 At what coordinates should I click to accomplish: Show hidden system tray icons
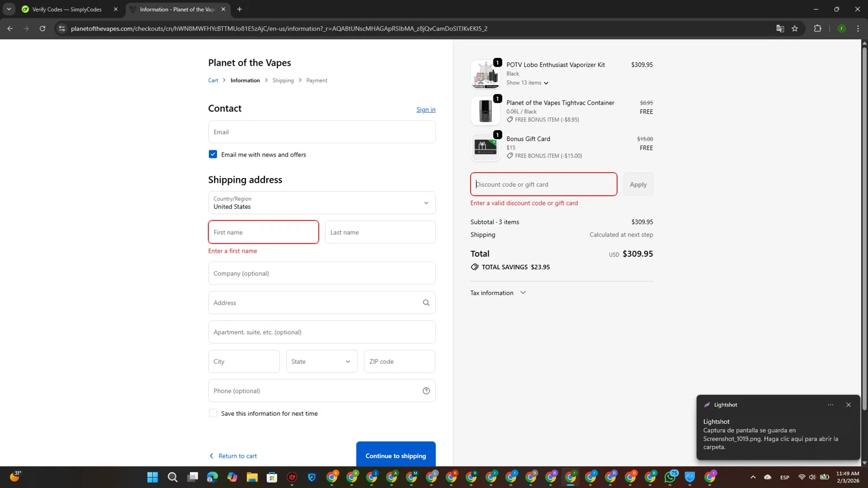(x=753, y=477)
